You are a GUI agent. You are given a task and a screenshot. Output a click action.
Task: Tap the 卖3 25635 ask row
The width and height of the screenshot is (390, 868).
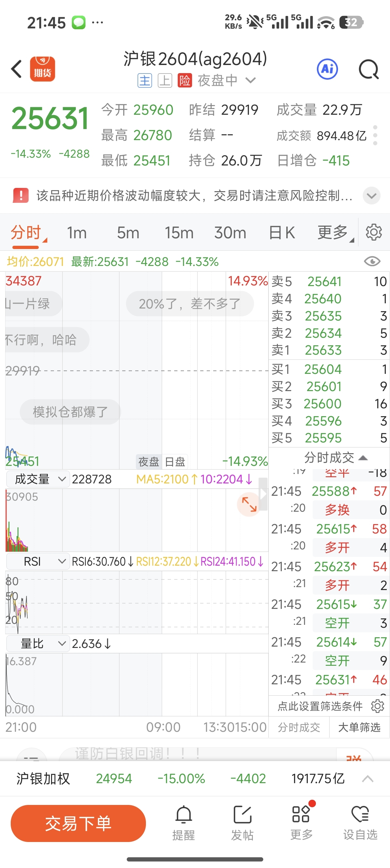(x=329, y=316)
